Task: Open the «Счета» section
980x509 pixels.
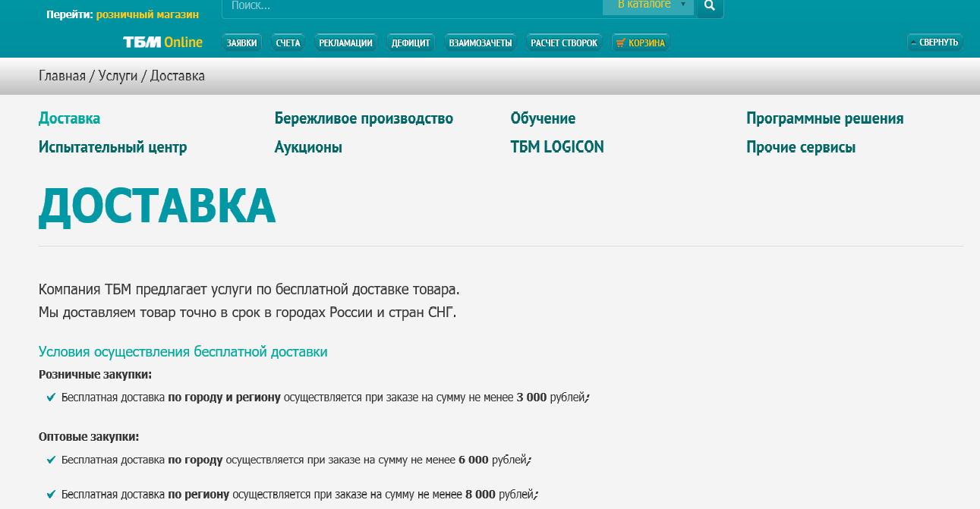Action: pos(288,43)
